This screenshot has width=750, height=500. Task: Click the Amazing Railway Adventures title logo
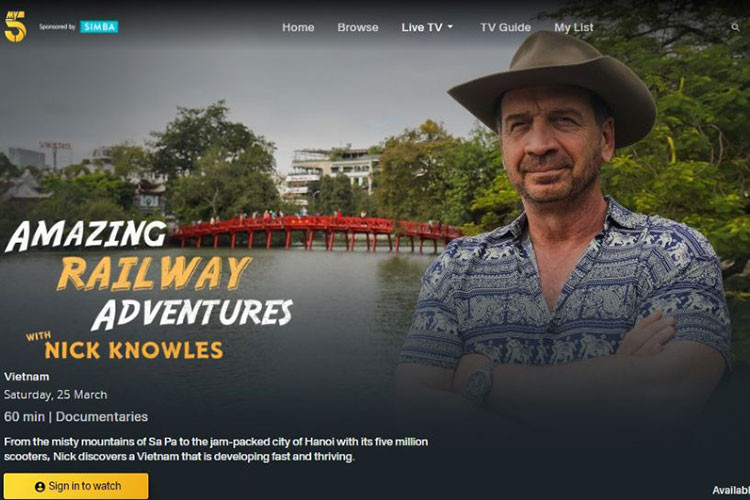[x=148, y=290]
